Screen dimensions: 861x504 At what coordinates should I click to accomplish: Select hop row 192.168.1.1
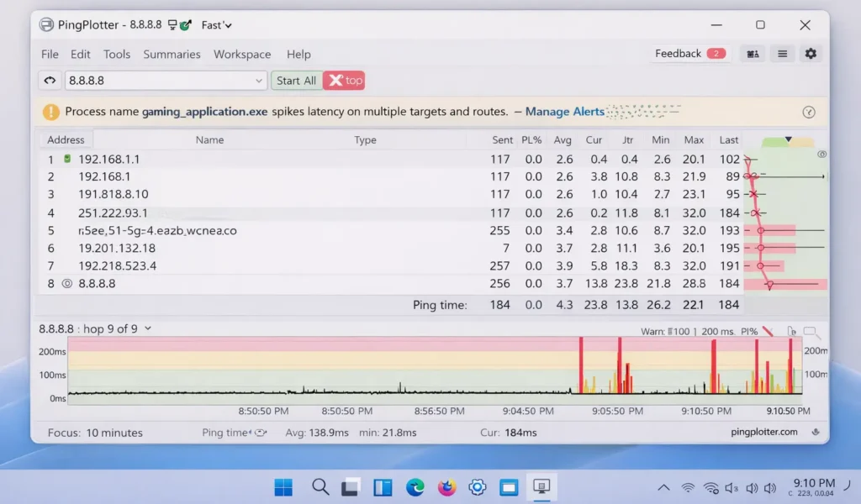point(390,159)
